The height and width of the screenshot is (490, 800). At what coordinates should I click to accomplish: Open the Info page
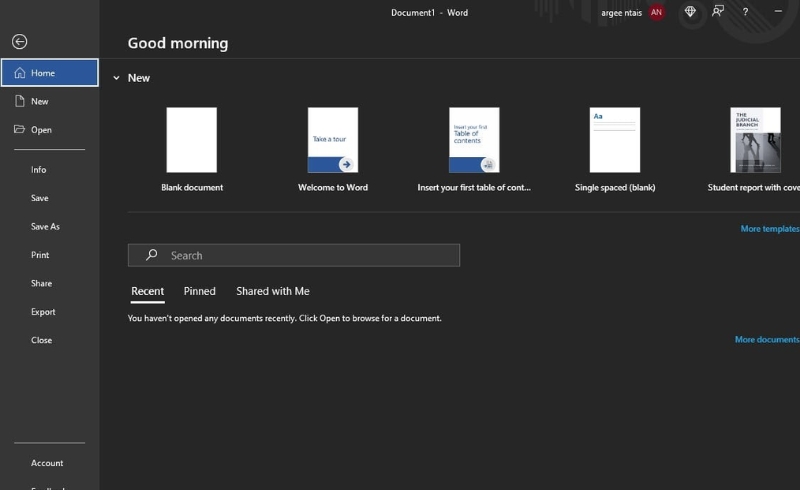[38, 169]
